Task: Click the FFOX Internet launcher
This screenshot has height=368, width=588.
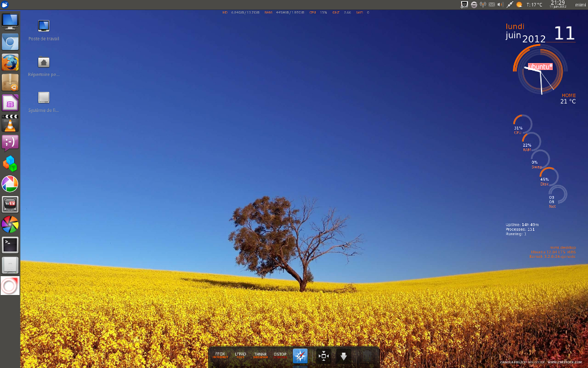Action: [220, 355]
